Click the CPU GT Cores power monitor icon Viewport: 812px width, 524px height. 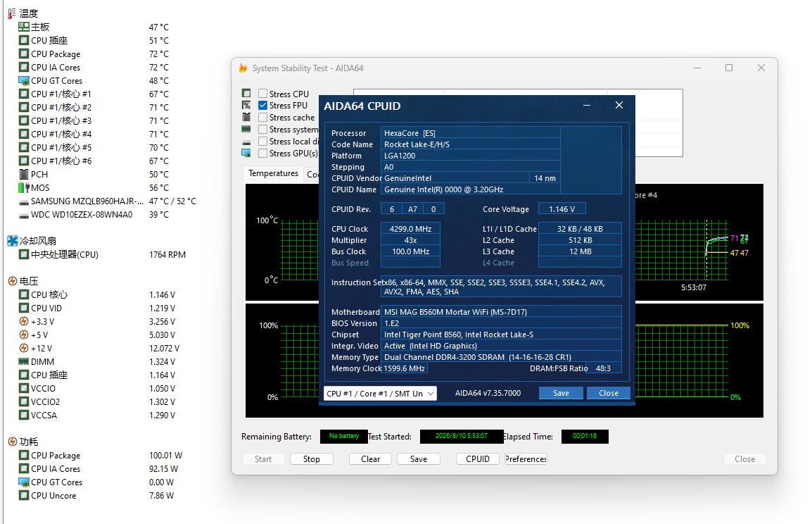tap(24, 482)
